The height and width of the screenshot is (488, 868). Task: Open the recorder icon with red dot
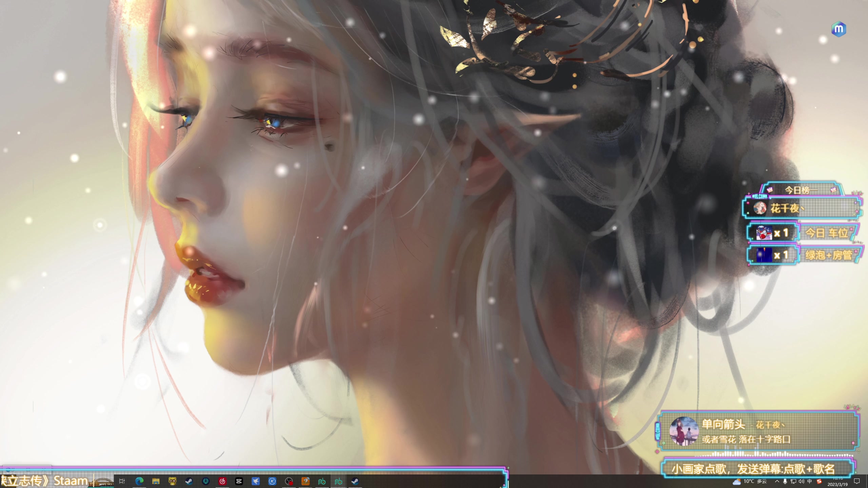(x=289, y=481)
